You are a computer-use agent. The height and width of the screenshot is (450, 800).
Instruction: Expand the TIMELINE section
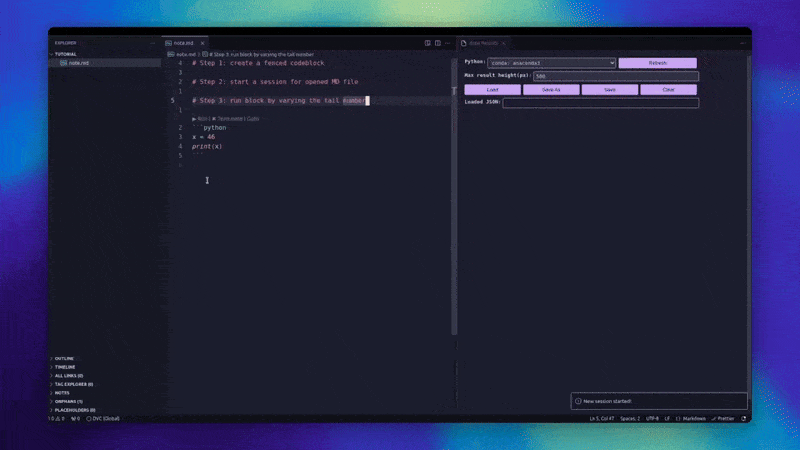pyautogui.click(x=105, y=367)
